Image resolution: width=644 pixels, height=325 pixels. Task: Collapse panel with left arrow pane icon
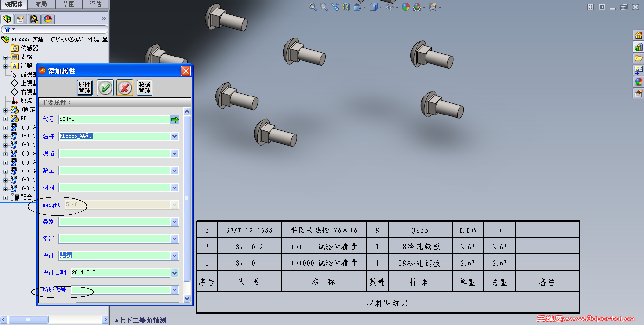point(590,7)
